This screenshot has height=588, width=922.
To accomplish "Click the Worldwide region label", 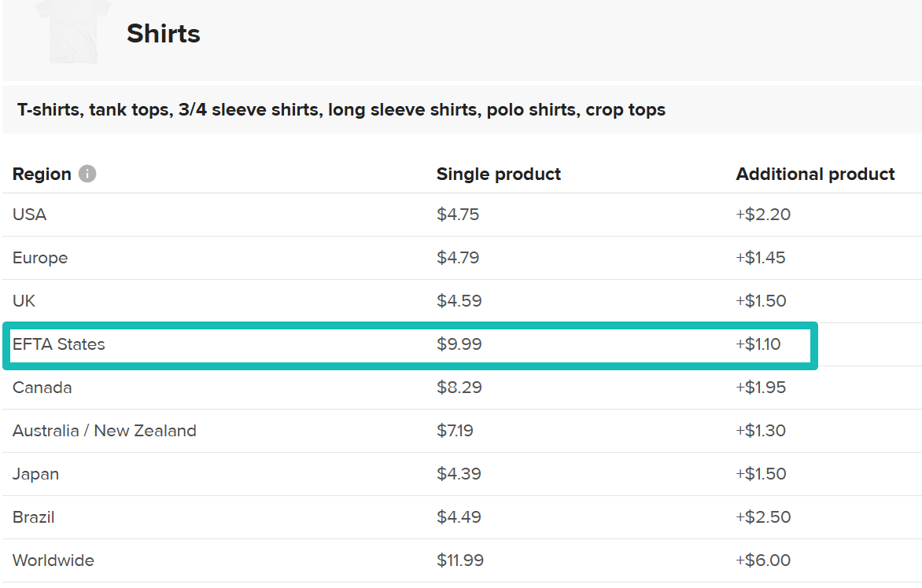I will (x=53, y=560).
